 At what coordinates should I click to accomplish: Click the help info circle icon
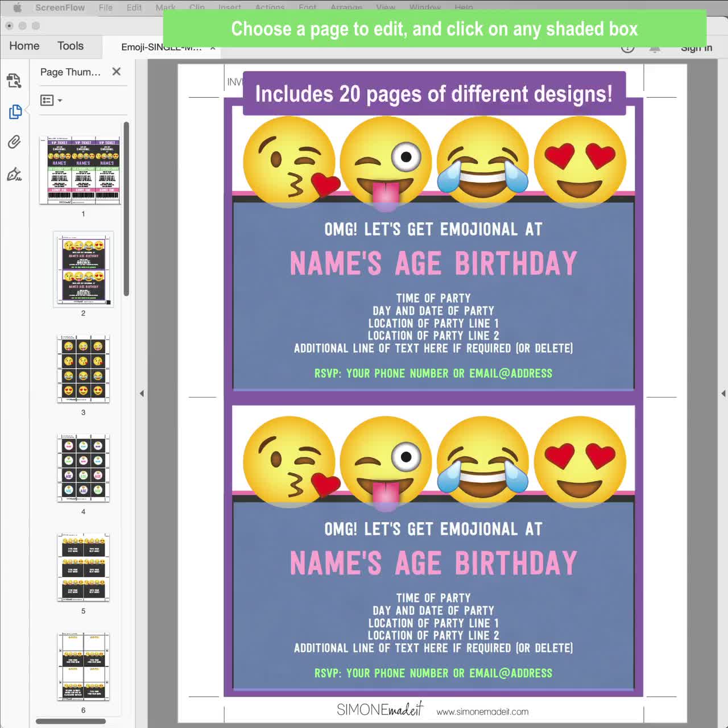point(628,48)
